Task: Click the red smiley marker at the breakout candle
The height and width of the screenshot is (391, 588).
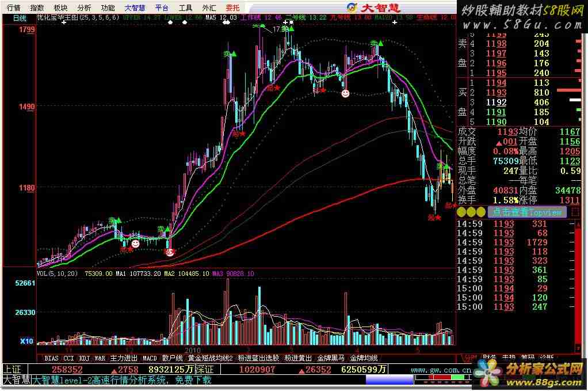Action: pyautogui.click(x=170, y=252)
